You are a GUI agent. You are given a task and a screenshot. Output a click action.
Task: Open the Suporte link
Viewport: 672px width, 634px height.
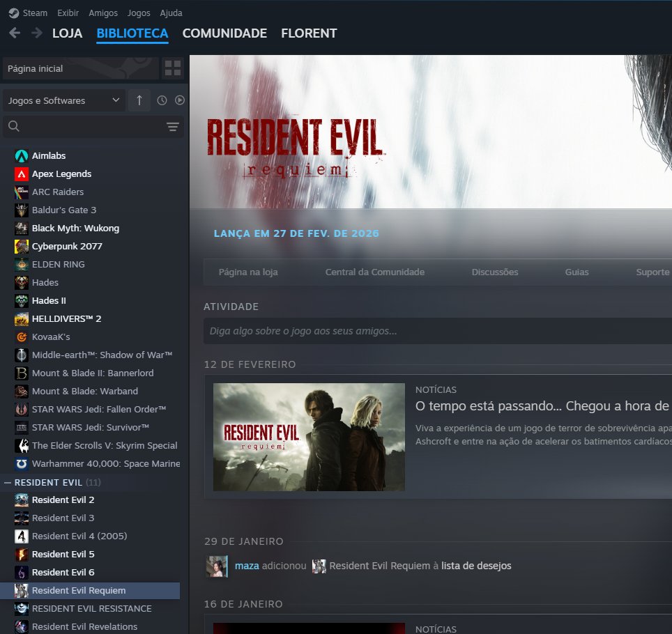652,272
